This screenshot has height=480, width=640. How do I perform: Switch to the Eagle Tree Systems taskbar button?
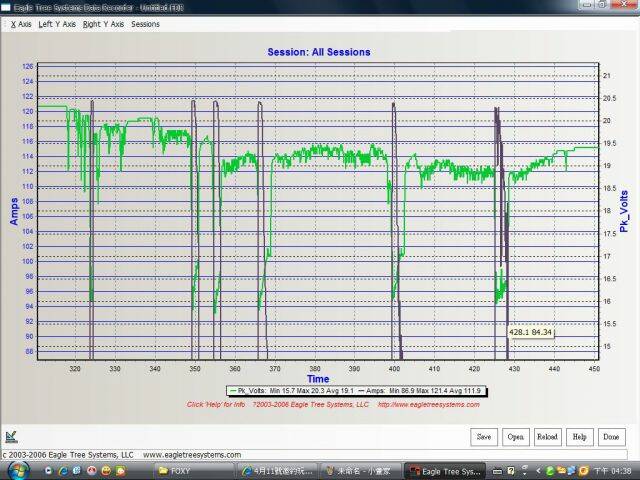pyautogui.click(x=442, y=469)
